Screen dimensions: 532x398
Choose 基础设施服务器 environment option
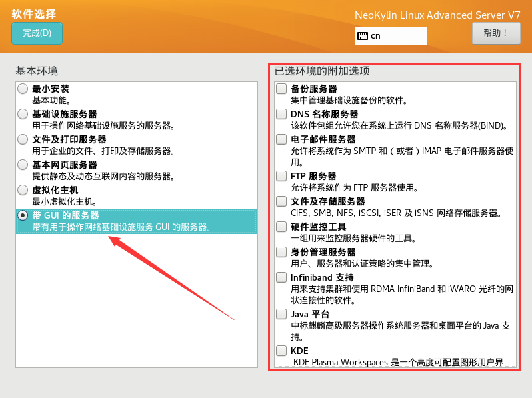tap(23, 114)
